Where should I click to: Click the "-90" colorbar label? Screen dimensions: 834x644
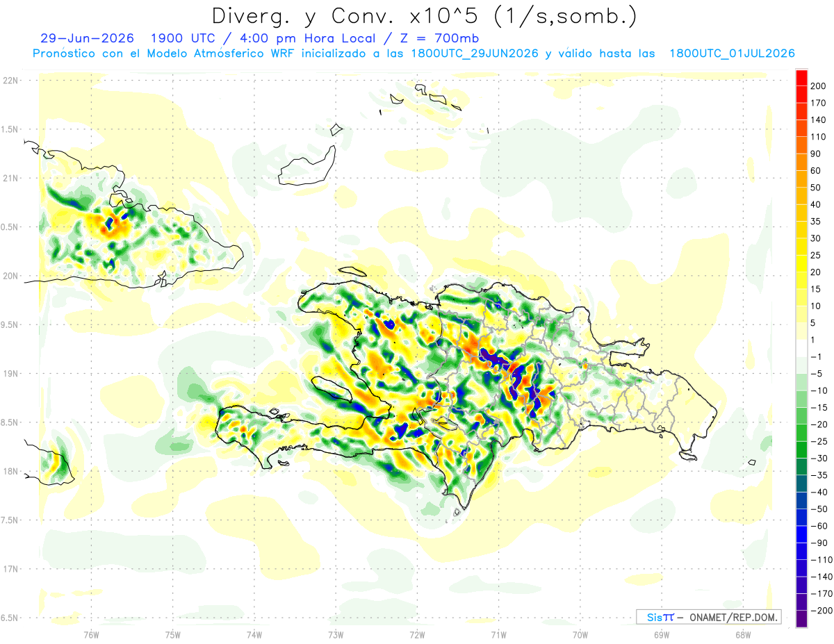pos(818,543)
